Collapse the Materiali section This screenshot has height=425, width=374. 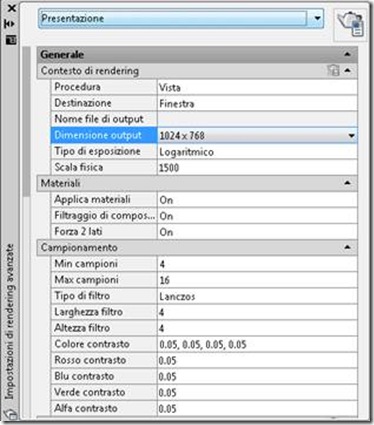[347, 183]
